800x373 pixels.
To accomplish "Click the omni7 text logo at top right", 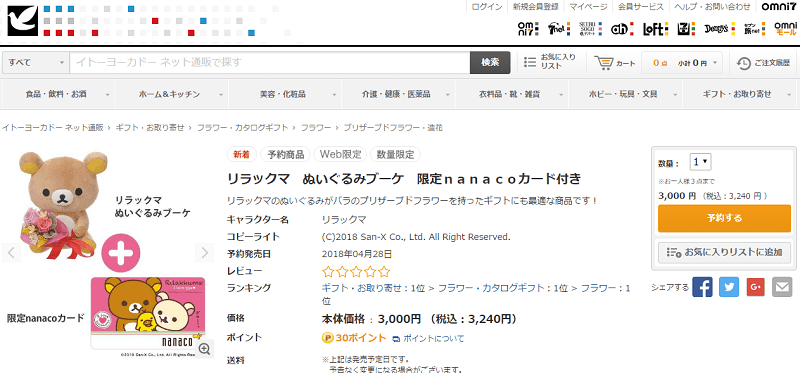I will click(779, 7).
